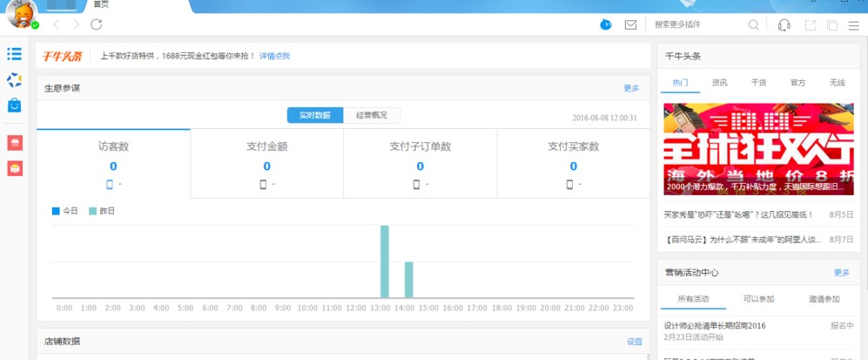
Task: Open the list menu in left sidebar
Action: click(15, 54)
